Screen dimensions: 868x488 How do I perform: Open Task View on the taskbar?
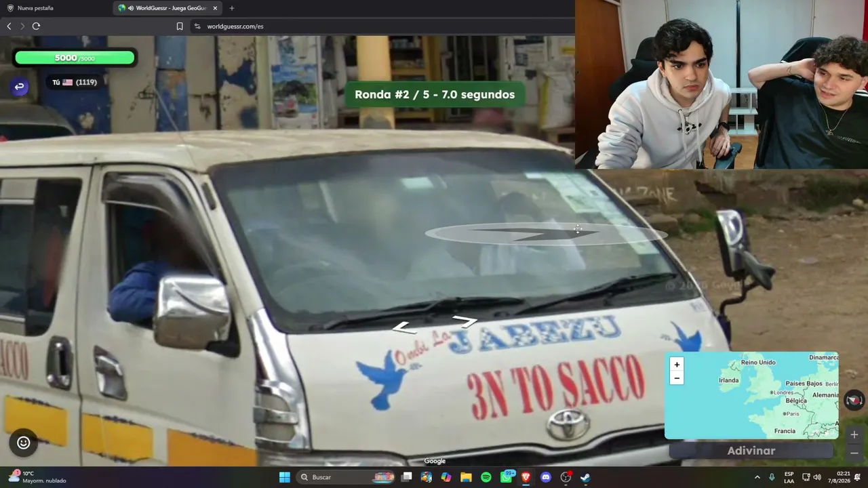tap(407, 477)
